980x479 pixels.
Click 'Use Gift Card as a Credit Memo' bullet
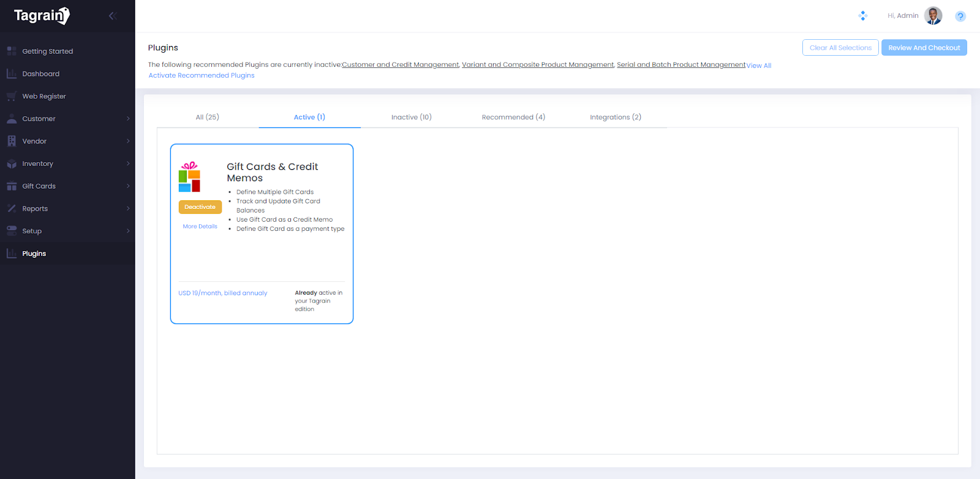285,220
